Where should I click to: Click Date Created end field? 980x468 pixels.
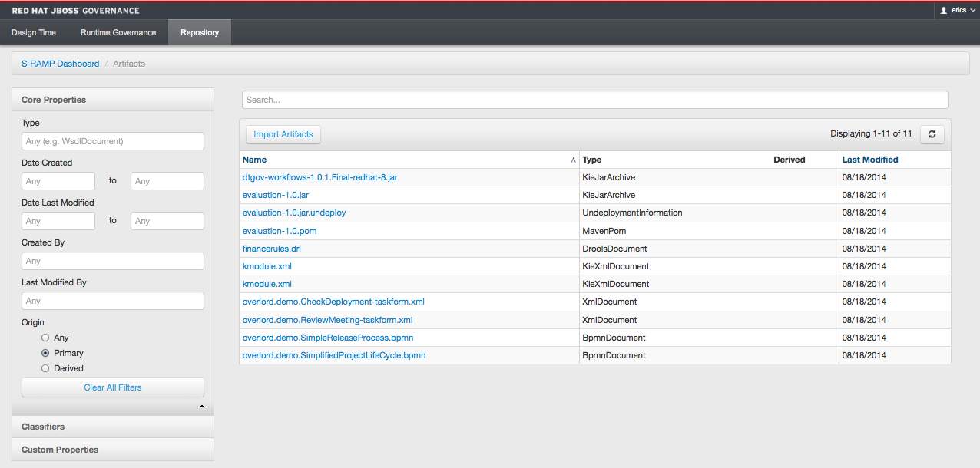[x=167, y=181]
